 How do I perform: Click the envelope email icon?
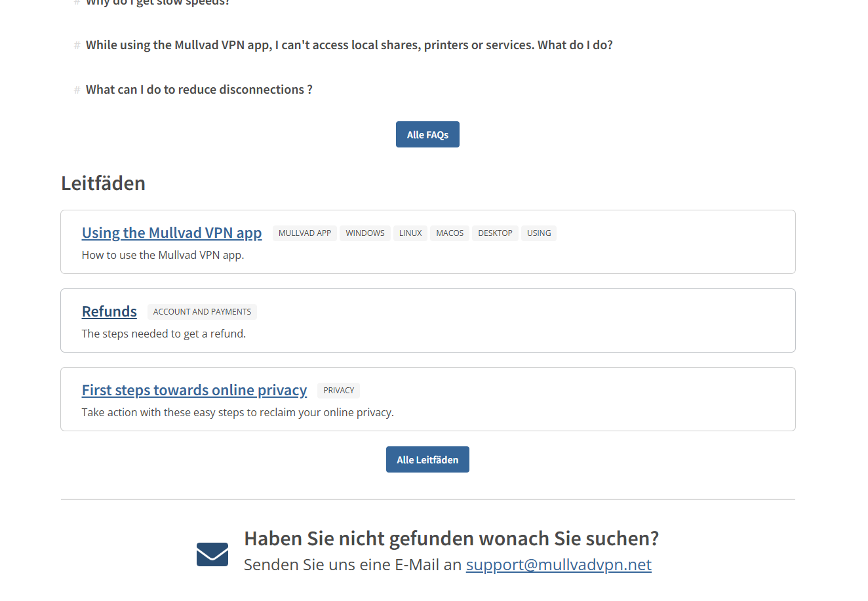(212, 554)
